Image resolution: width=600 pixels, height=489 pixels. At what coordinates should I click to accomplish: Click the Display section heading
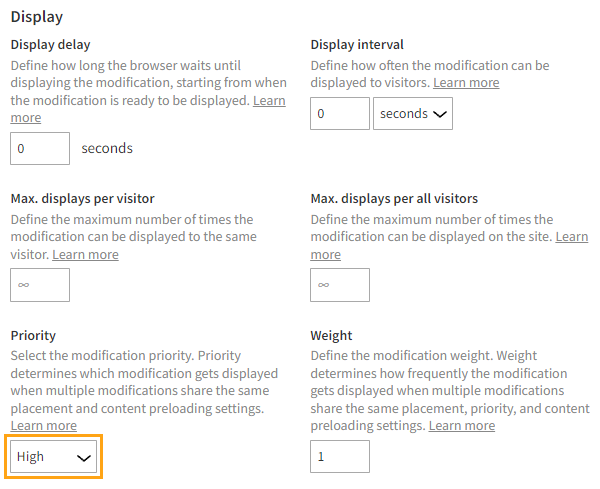pyautogui.click(x=36, y=17)
